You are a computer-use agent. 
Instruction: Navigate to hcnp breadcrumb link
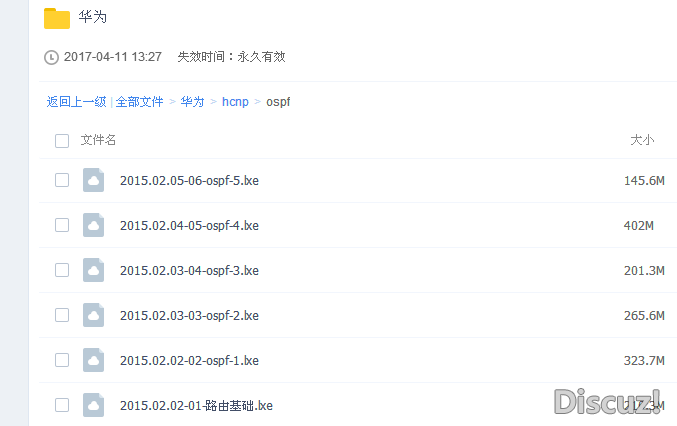235,102
